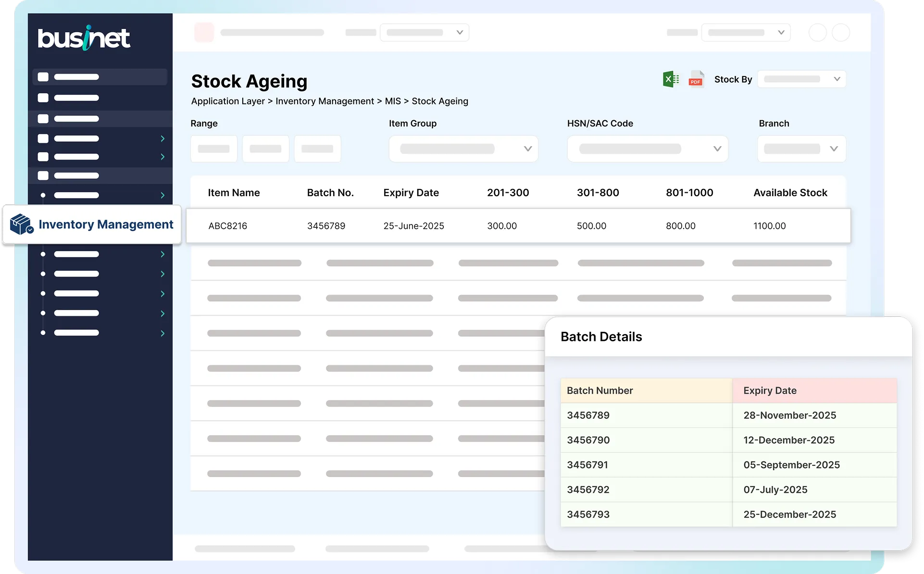Click expiry 25-December-2025
This screenshot has height=574, width=924.
(x=789, y=514)
